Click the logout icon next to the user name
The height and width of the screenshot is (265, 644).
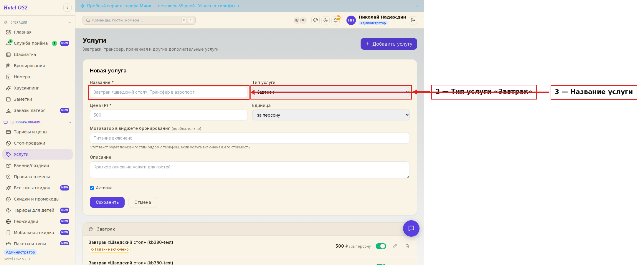tap(413, 20)
